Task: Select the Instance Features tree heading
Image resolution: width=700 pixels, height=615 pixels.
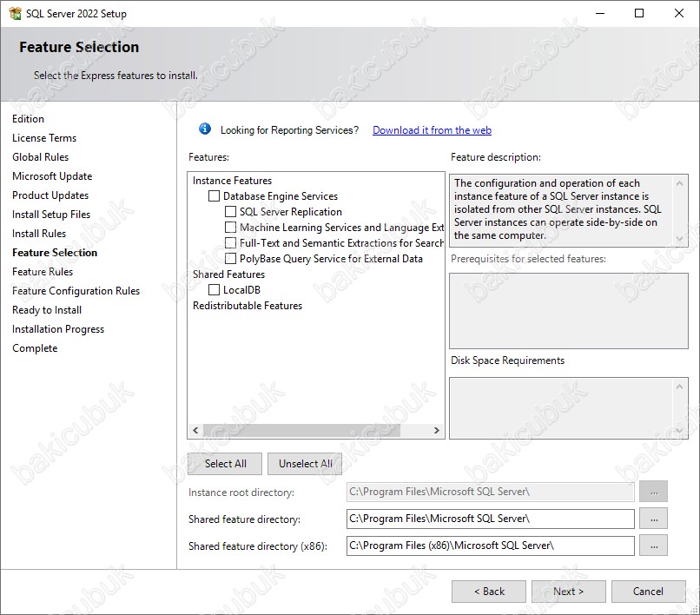Action: (x=232, y=181)
